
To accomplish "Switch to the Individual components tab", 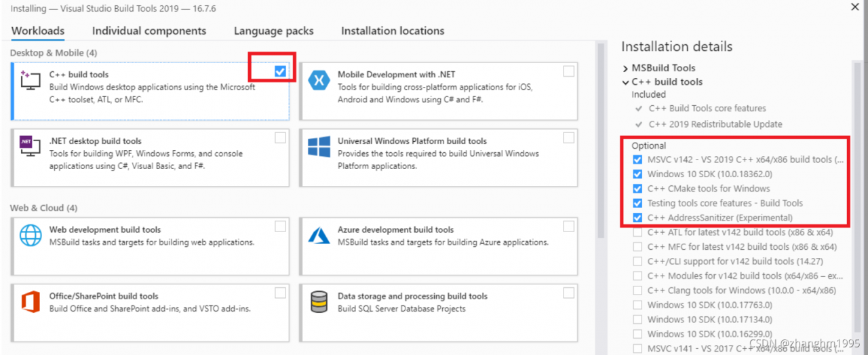I will pyautogui.click(x=149, y=31).
